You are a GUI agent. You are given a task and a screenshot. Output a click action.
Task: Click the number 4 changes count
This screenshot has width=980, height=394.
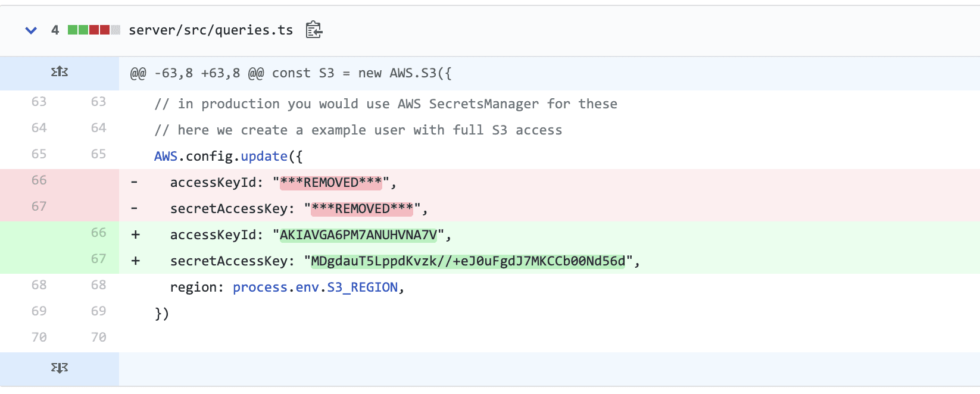55,30
